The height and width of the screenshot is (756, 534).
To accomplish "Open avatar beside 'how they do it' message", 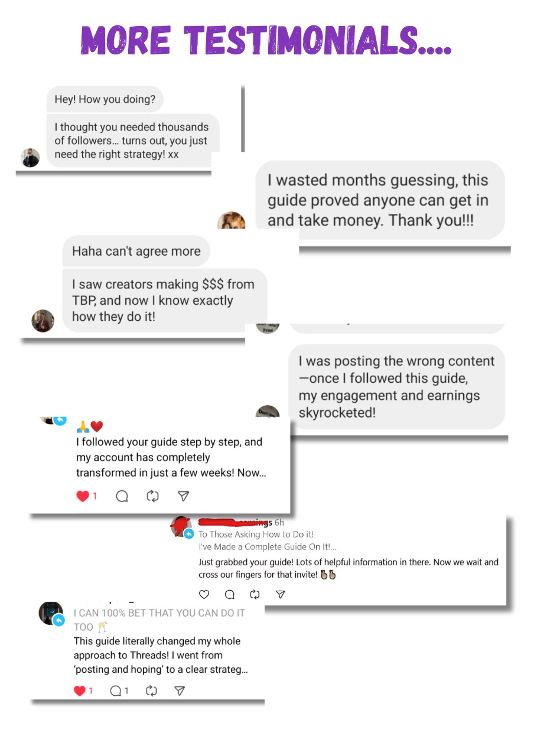I will tap(43, 321).
